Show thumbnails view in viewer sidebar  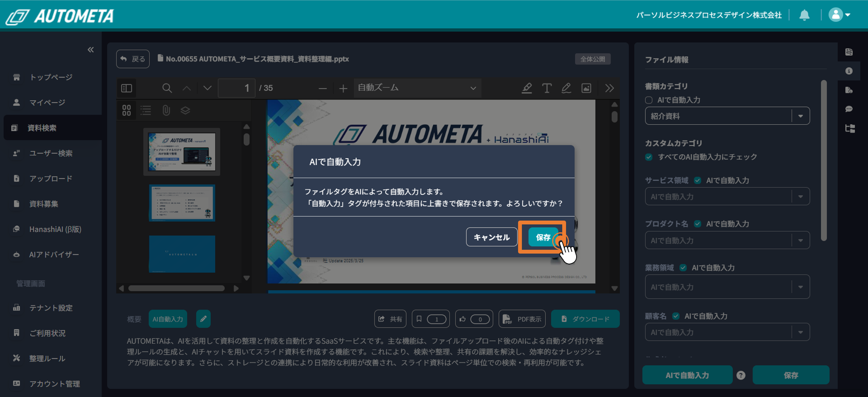[x=126, y=110]
